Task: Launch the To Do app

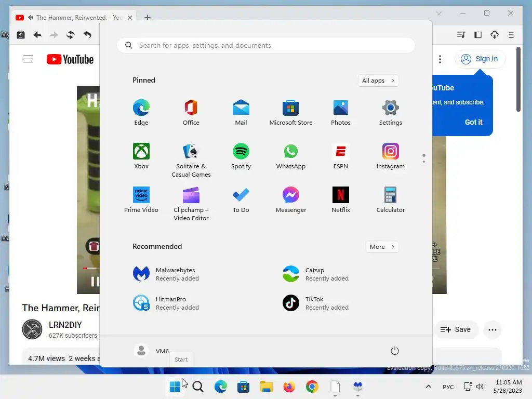Action: (x=241, y=200)
